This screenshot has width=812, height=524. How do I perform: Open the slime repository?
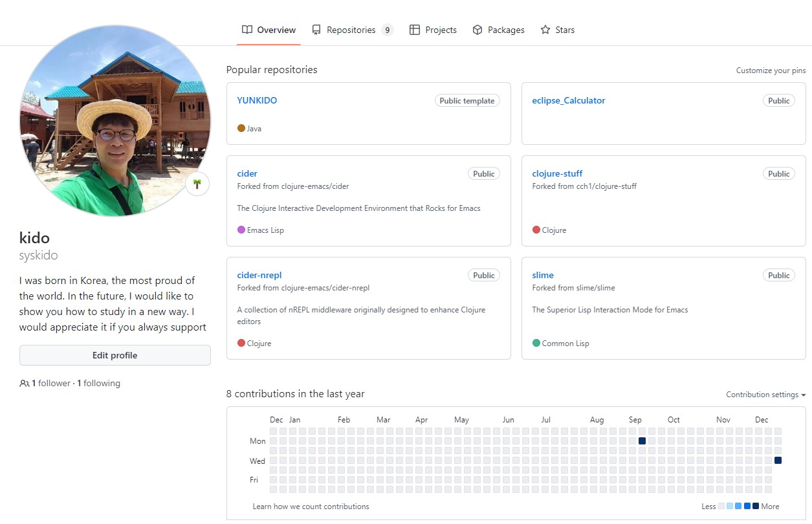click(543, 275)
